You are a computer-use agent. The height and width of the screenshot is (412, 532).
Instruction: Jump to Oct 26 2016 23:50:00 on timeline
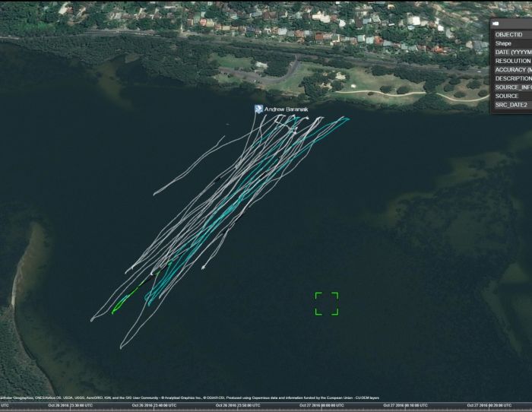click(238, 406)
